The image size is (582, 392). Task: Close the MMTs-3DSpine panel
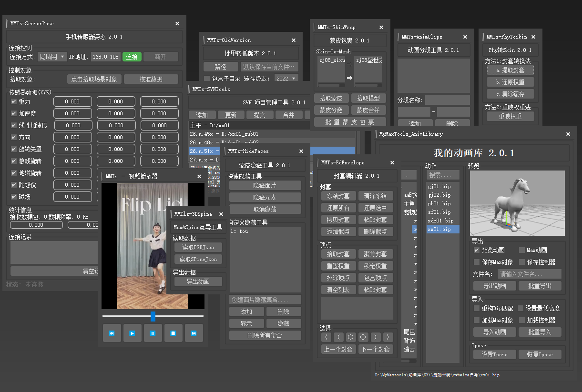pyautogui.click(x=222, y=214)
